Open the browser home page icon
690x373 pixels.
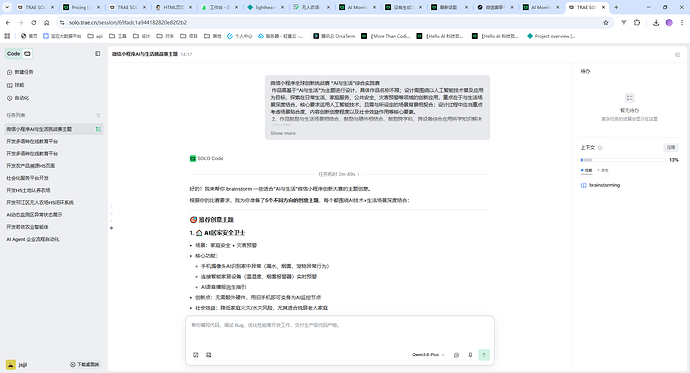46,22
